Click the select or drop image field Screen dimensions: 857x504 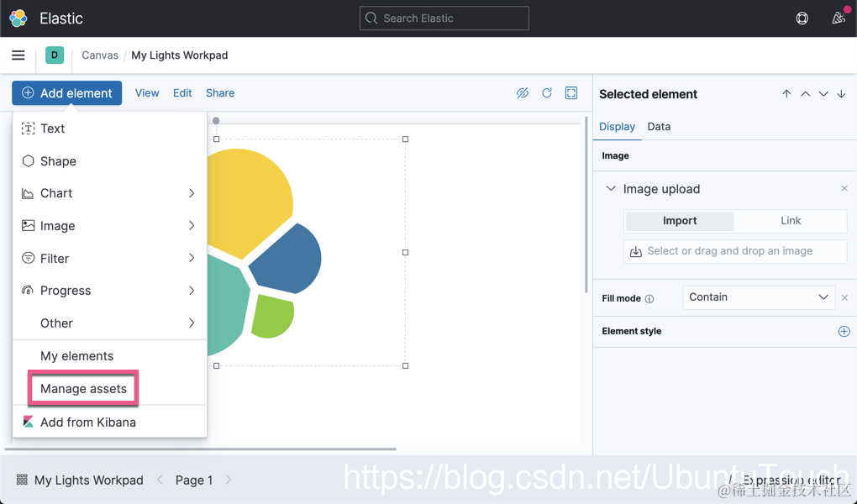pos(735,251)
